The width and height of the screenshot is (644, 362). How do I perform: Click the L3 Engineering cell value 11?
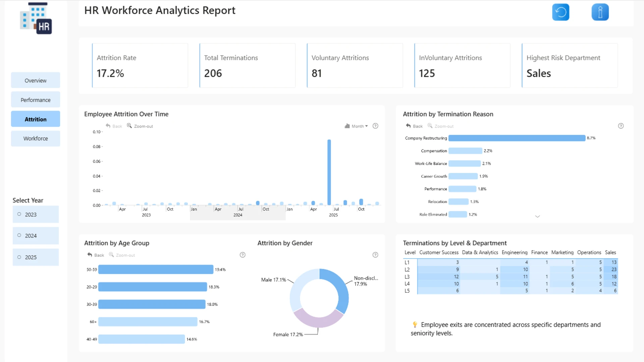point(515,277)
